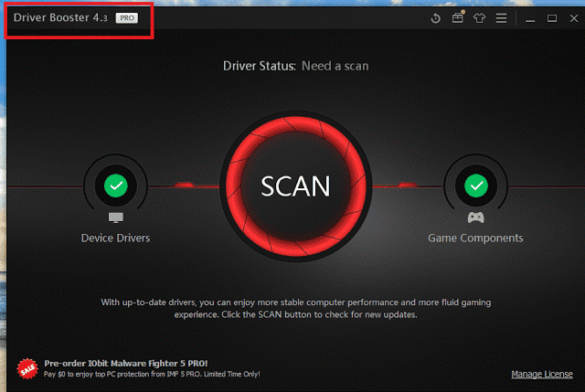Open the Tools toolbox icon
This screenshot has width=585, height=392.
457,17
